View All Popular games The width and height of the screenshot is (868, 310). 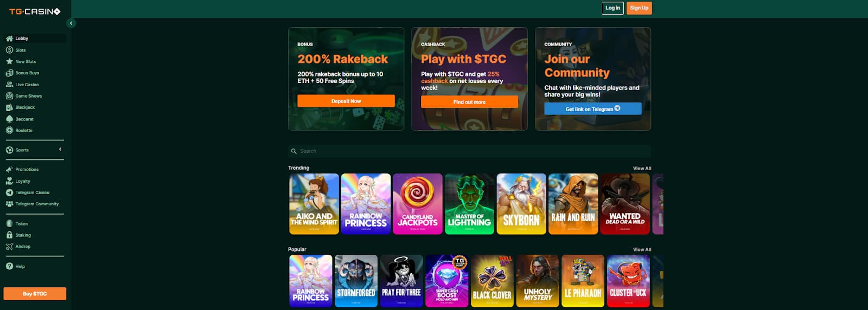(x=642, y=250)
